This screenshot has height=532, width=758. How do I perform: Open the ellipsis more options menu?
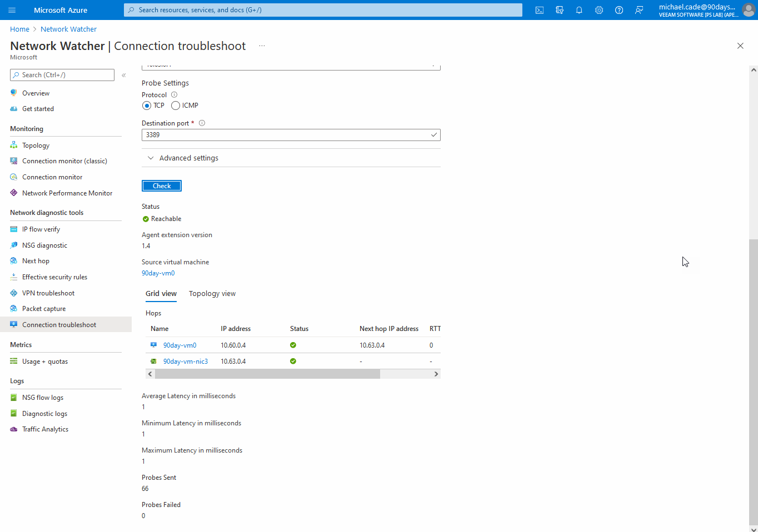[x=262, y=46]
